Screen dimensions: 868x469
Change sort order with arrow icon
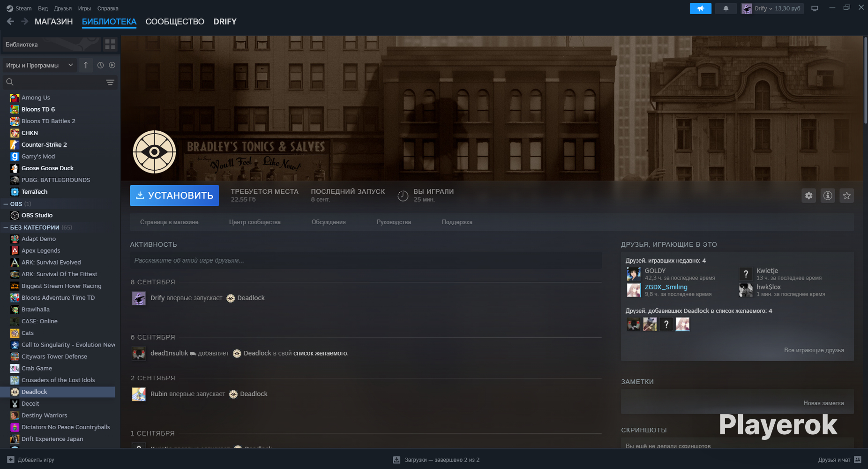(86, 65)
